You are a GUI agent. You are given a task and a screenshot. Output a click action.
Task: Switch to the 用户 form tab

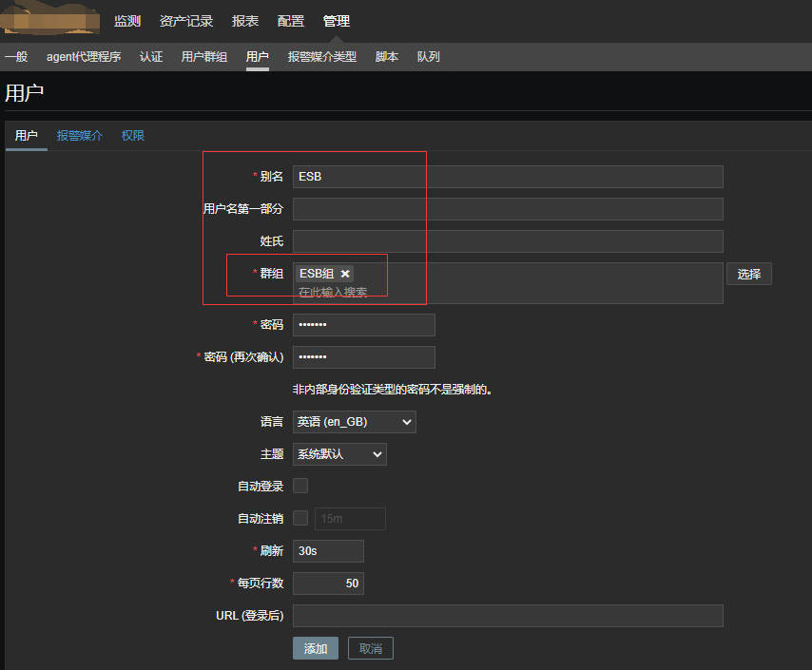[x=27, y=136]
